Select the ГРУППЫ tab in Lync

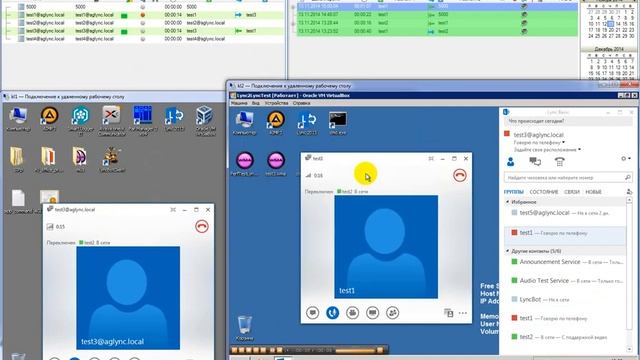pos(513,192)
